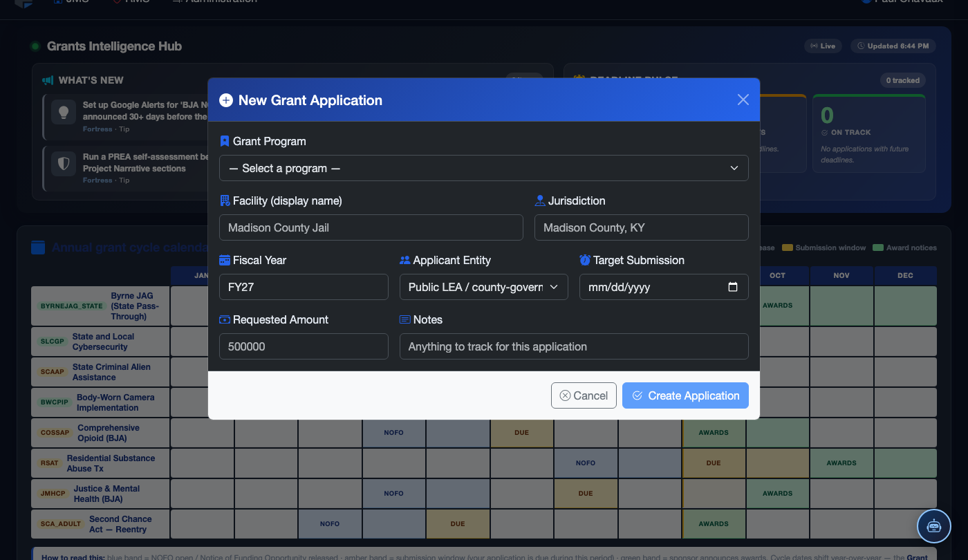Open the Select a program dropdown
This screenshot has width=968, height=560.
tap(484, 168)
